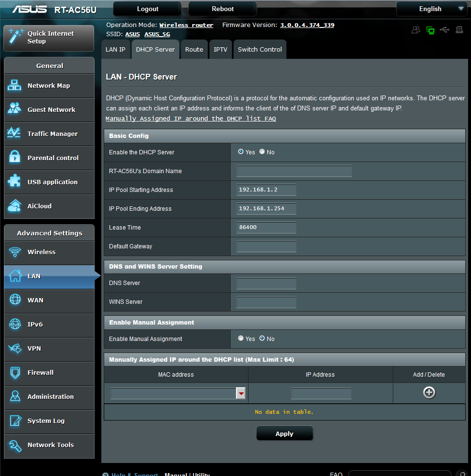
Task: Click the IP Pool Ending Address field
Action: [x=266, y=208]
